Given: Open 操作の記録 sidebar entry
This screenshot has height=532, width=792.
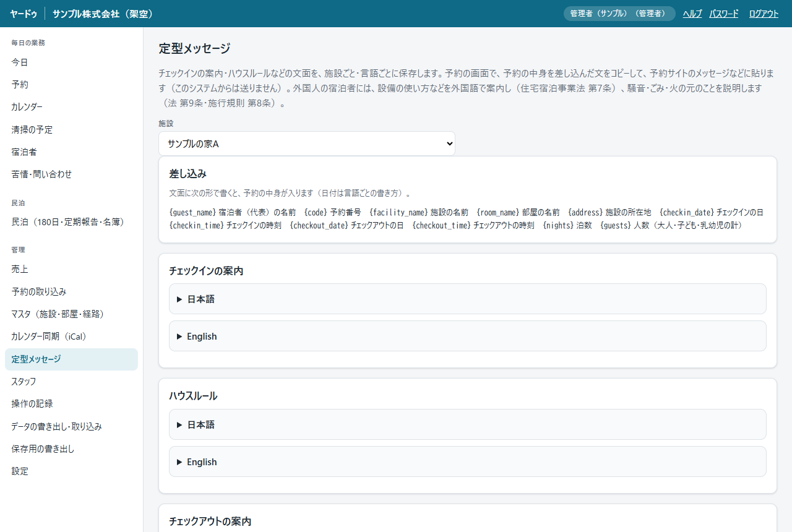Looking at the screenshot, I should point(71,404).
